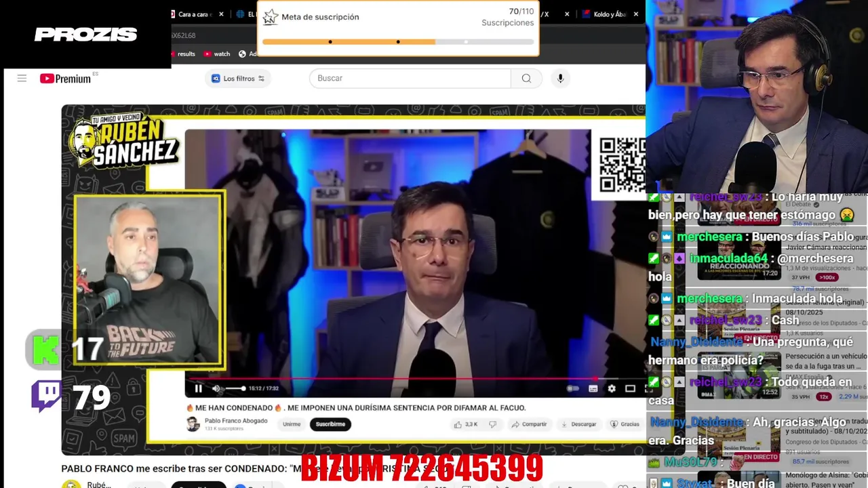This screenshot has width=868, height=488.
Task: Click the YouTube Premium logo
Action: pos(65,79)
